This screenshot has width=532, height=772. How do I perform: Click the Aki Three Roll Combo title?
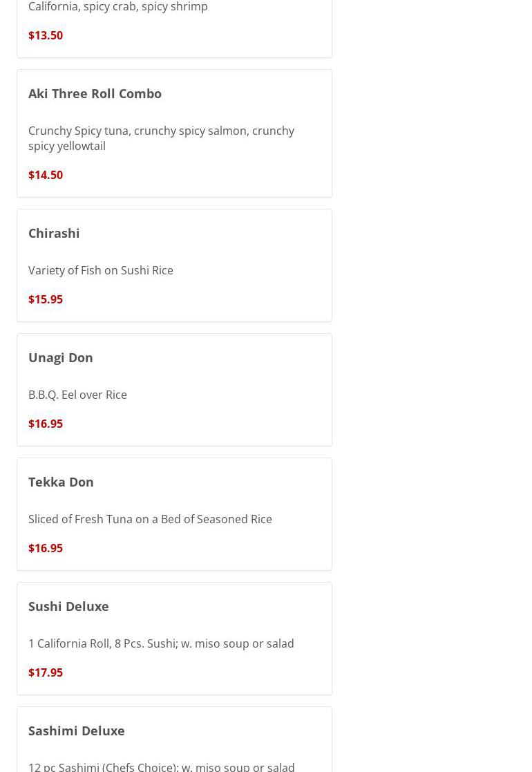pos(95,93)
